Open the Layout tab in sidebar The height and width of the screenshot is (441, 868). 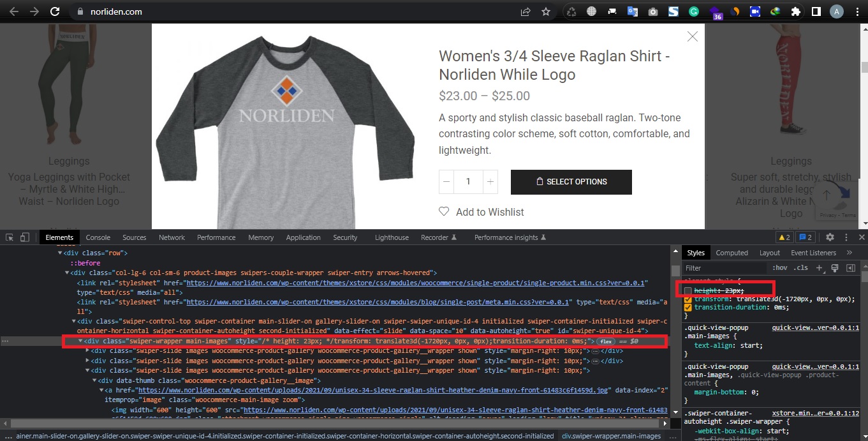coord(770,253)
